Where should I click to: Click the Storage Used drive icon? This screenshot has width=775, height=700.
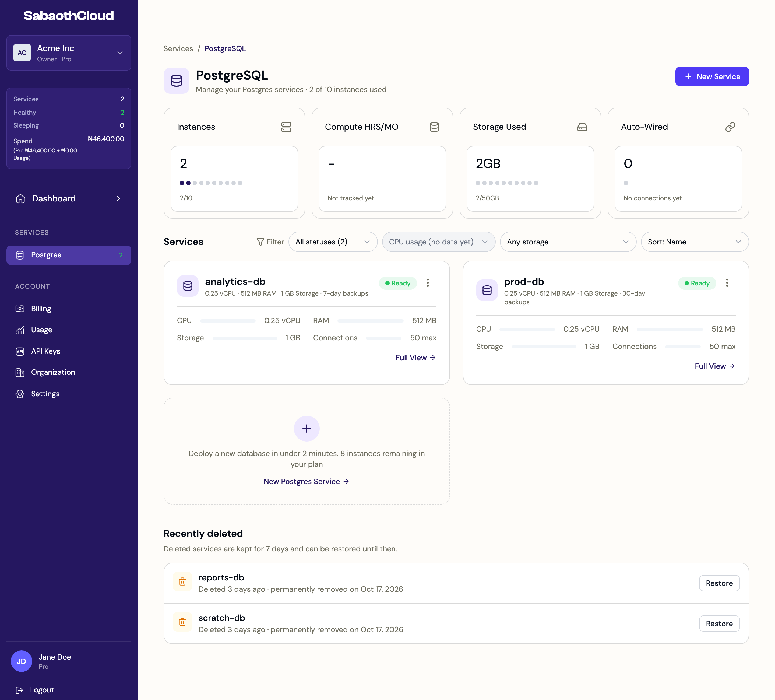[x=582, y=127]
